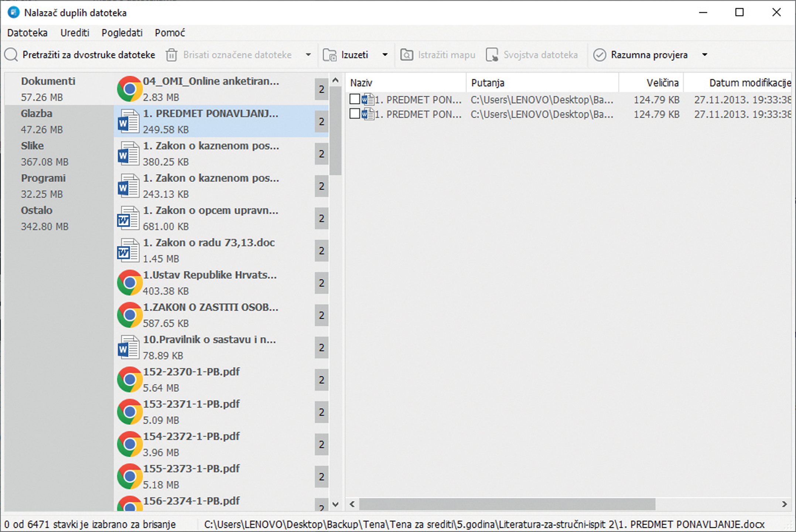The width and height of the screenshot is (796, 532).
Task: Click the Istražiti mapu folder icon
Action: click(x=407, y=55)
